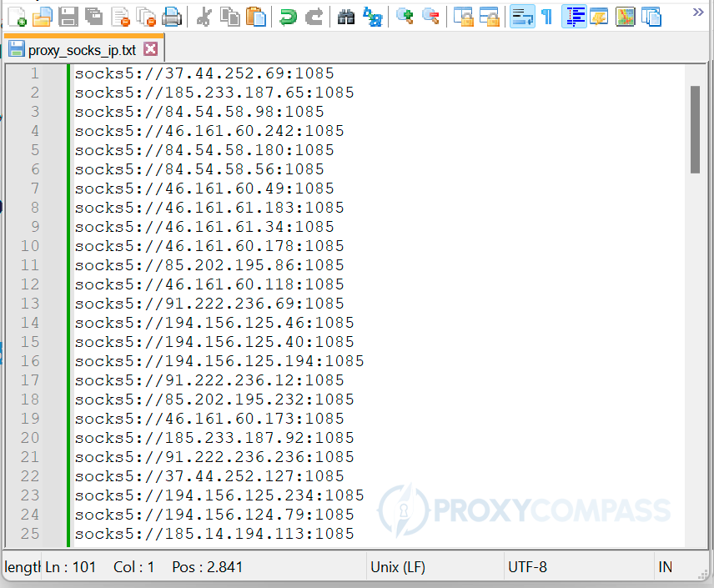Toggle word wrap
714x588 pixels.
(x=522, y=17)
